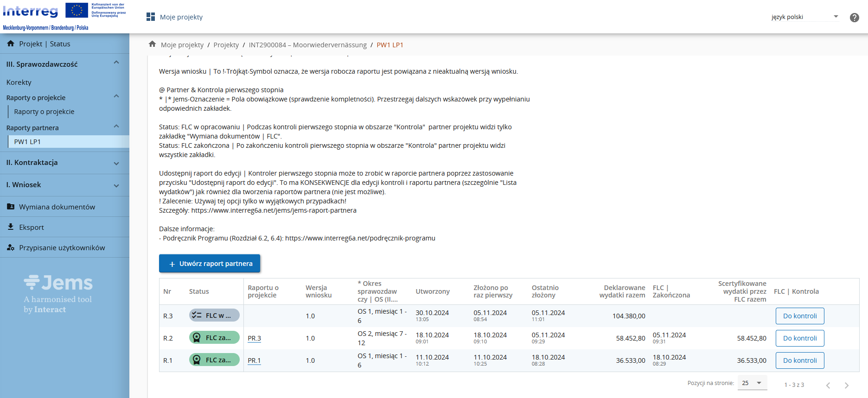Go to next table page arrow
The image size is (868, 398).
pyautogui.click(x=846, y=385)
